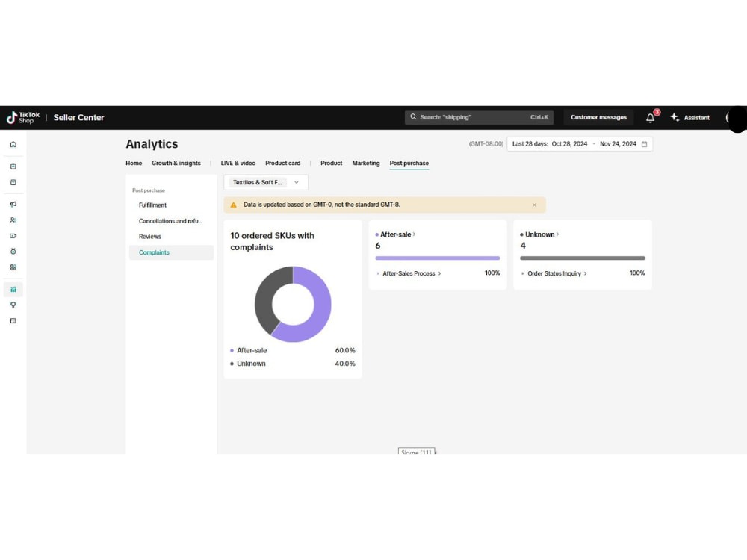Screen dimensions: 747x560
Task: Select Complaints in Post purchase menu
Action: click(x=171, y=252)
